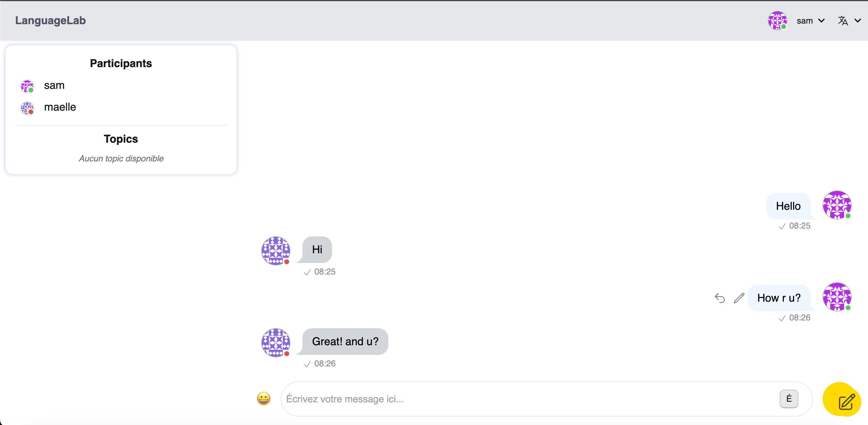The height and width of the screenshot is (425, 868).
Task: Select sam in the Participants list
Action: (x=54, y=86)
